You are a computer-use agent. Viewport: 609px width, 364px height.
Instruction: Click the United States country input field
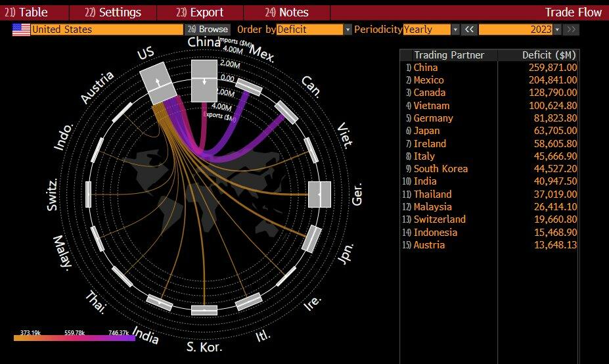106,30
